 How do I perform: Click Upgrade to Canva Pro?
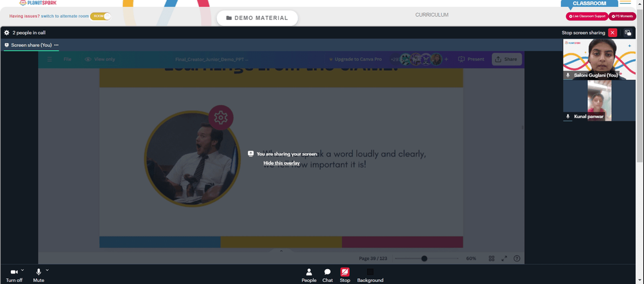(x=355, y=59)
